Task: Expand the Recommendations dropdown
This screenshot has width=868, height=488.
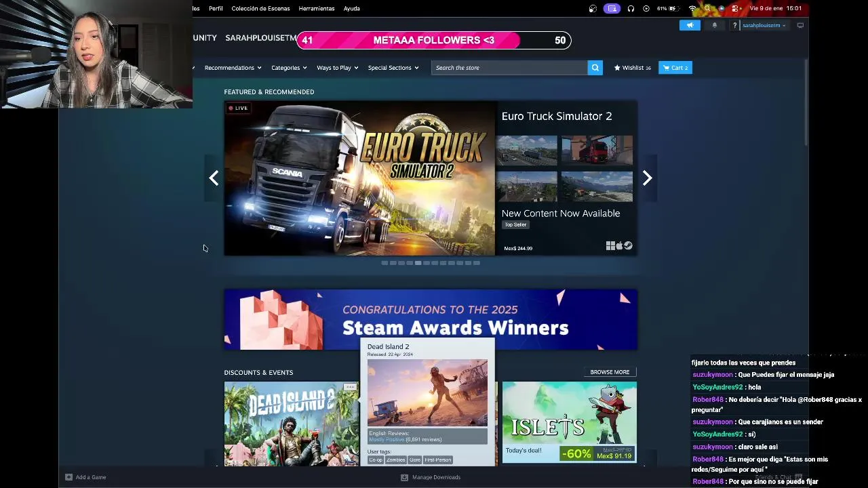Action: (233, 68)
